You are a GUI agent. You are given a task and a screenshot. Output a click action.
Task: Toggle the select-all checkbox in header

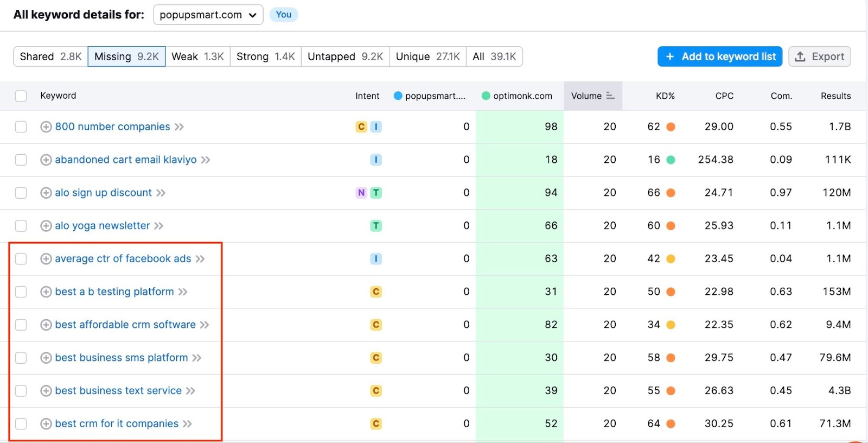pos(21,96)
